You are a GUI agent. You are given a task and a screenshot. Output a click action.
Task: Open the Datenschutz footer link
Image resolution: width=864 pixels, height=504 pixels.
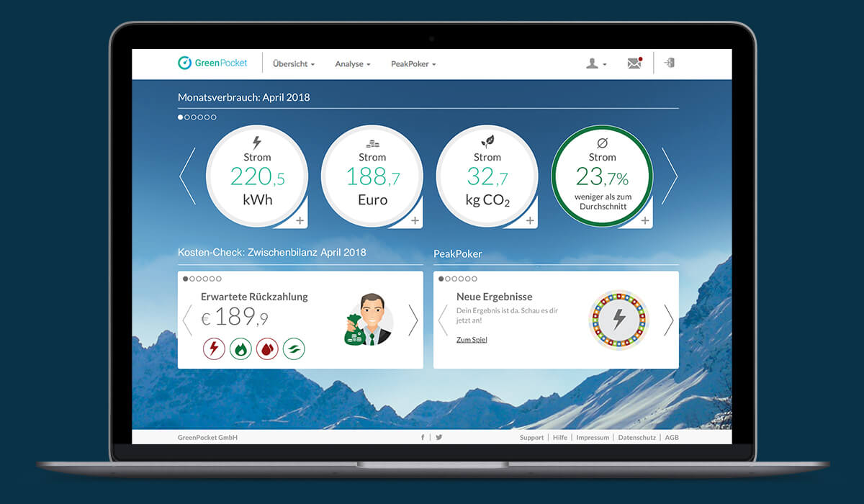(x=636, y=437)
